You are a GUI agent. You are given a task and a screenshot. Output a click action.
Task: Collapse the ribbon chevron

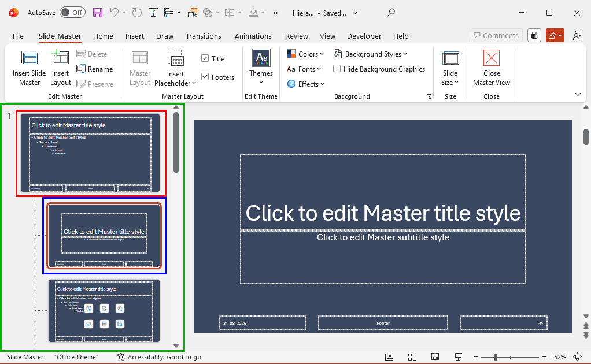click(578, 95)
